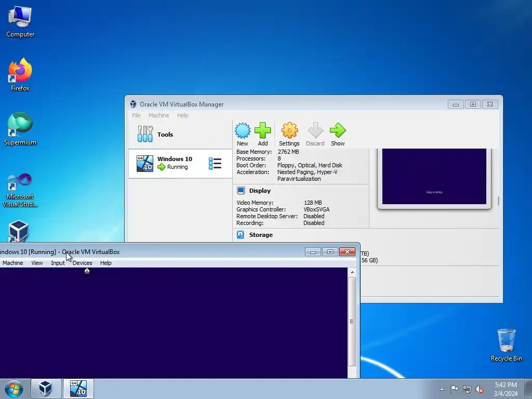Click the Display section title
The image size is (532, 399).
(x=260, y=191)
